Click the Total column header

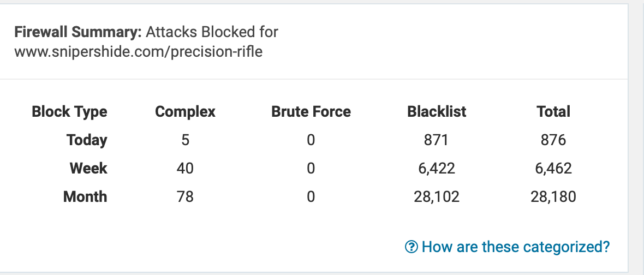(553, 112)
